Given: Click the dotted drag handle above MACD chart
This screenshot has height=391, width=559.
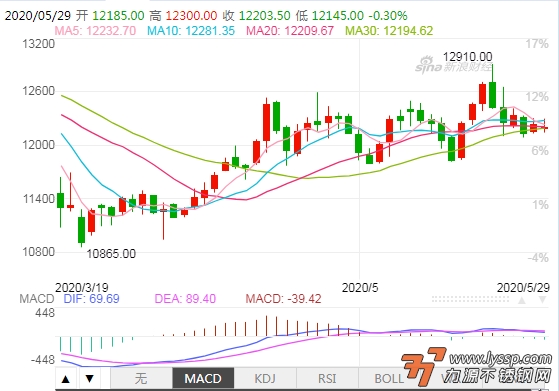Looking at the screenshot, I should [x=470, y=299].
